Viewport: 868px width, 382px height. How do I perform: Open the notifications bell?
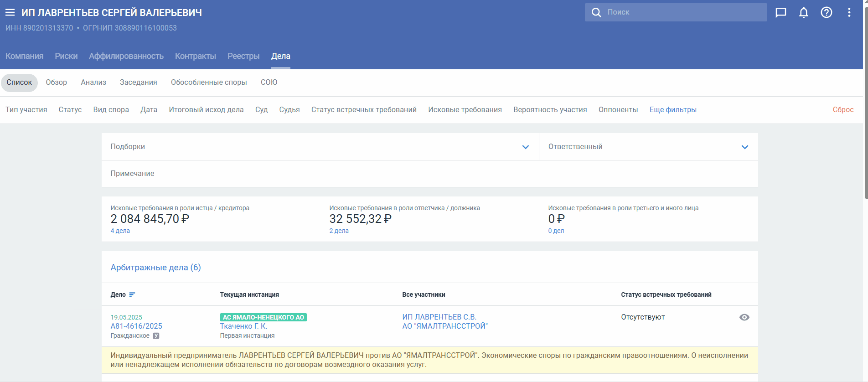[804, 12]
